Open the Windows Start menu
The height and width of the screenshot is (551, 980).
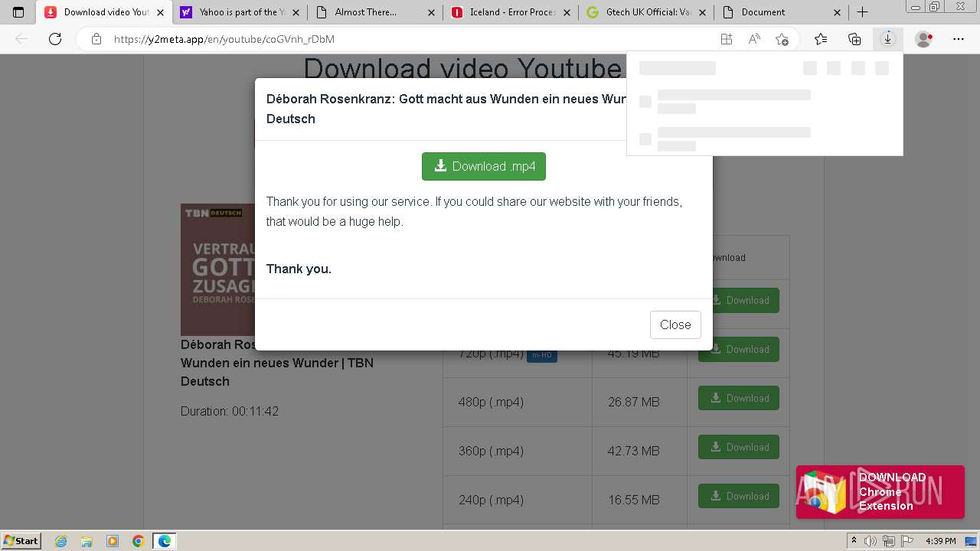pos(21,540)
